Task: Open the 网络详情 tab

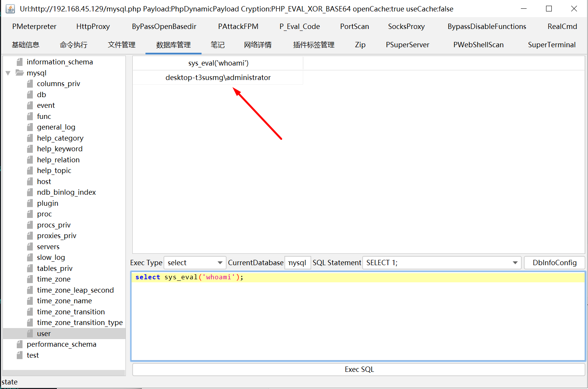Action: coord(258,45)
